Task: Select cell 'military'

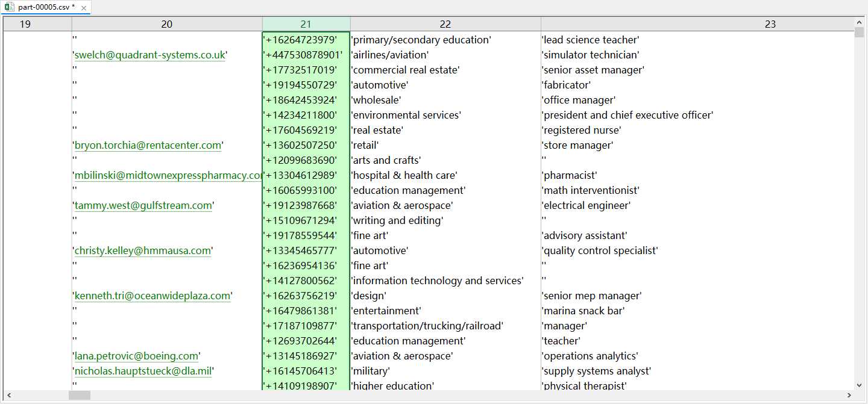Action: (x=445, y=371)
